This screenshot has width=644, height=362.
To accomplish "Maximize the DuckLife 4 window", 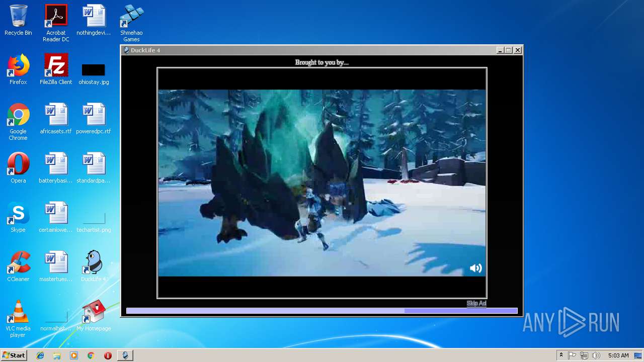I will pyautogui.click(x=509, y=50).
